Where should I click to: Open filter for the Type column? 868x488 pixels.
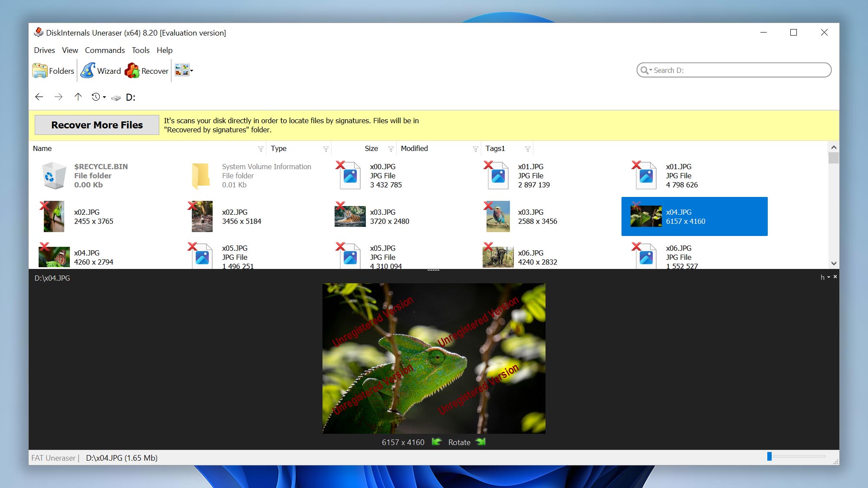pyautogui.click(x=325, y=149)
